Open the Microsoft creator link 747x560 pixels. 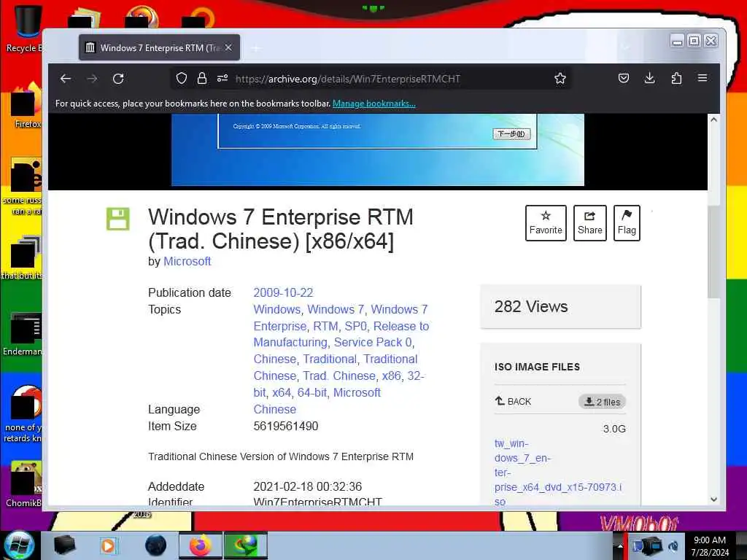tap(187, 262)
